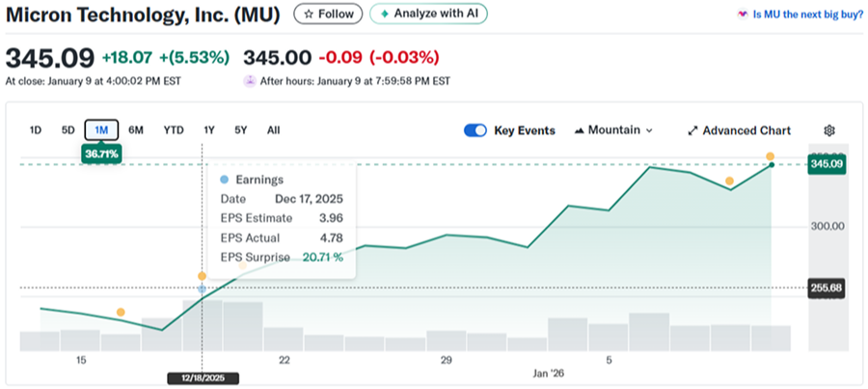Click the Follow button

pos(328,14)
